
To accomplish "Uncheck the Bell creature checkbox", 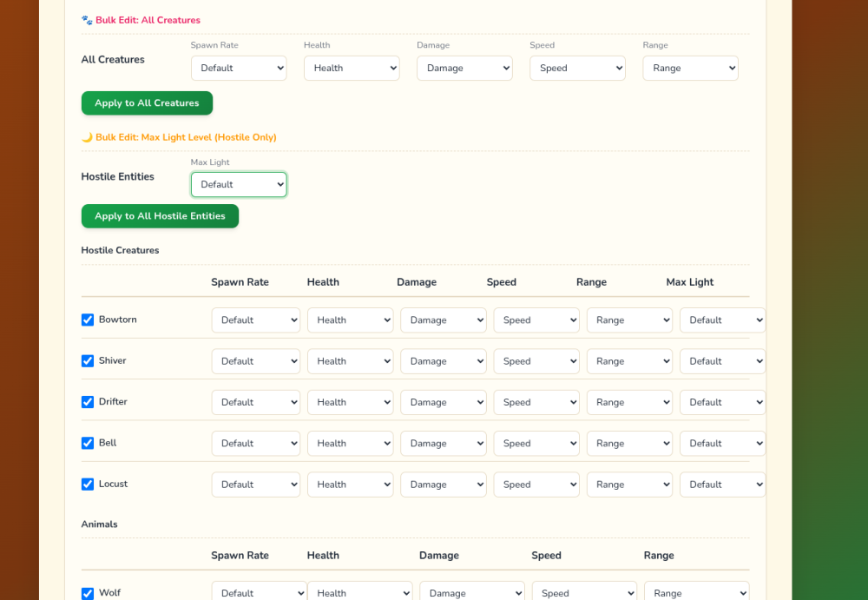I will click(x=88, y=443).
